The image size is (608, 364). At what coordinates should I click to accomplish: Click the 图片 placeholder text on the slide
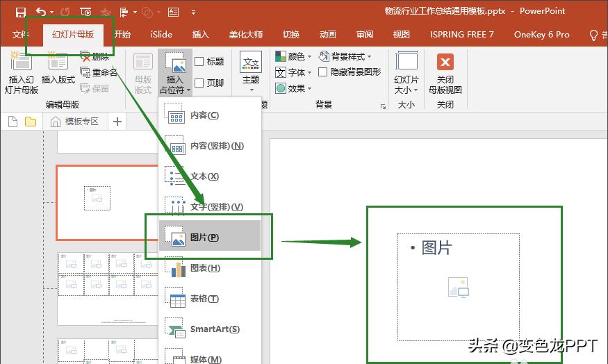[436, 248]
